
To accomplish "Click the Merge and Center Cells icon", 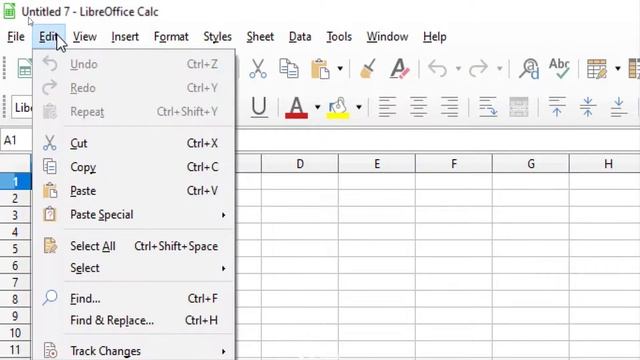I will click(519, 107).
